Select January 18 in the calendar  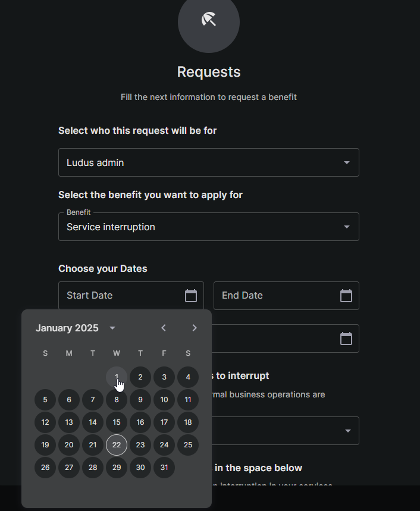[x=188, y=422]
